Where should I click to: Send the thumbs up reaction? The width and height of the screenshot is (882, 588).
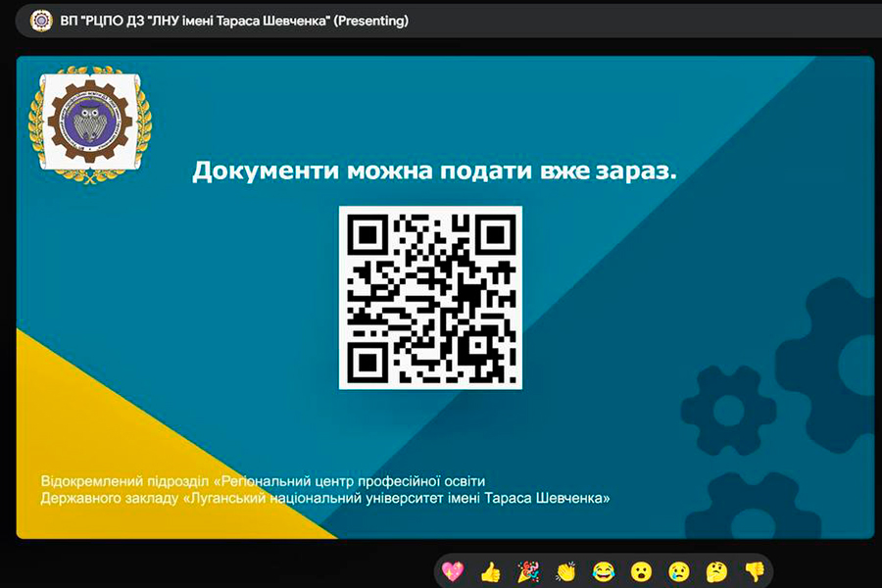pos(491,571)
